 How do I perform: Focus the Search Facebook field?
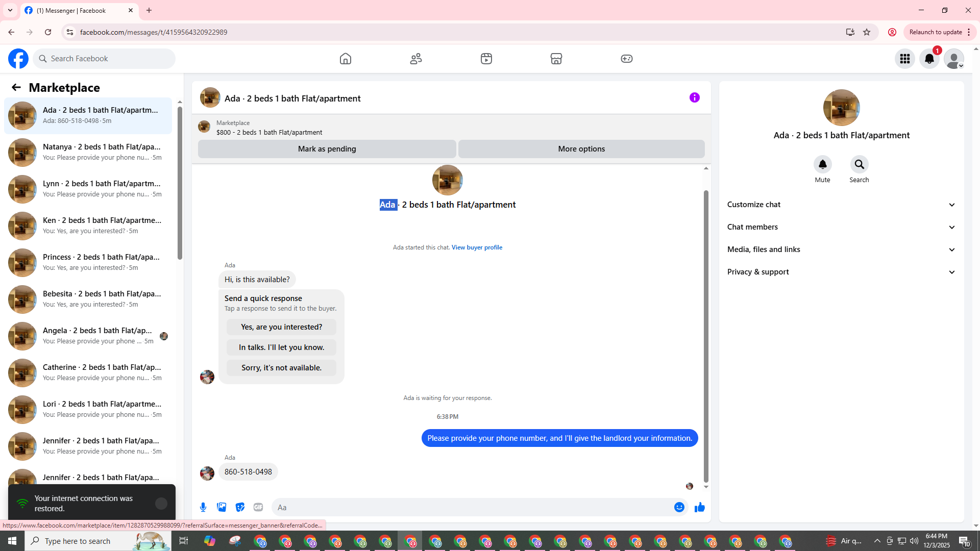click(105, 59)
